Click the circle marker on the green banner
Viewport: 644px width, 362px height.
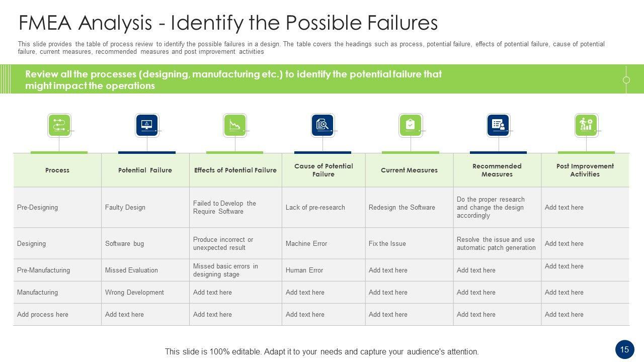[626, 80]
